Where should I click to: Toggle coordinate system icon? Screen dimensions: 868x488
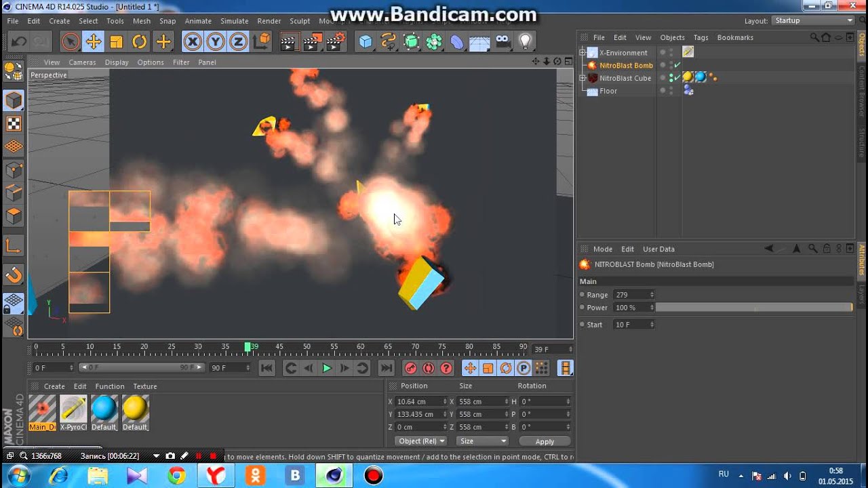click(x=261, y=42)
